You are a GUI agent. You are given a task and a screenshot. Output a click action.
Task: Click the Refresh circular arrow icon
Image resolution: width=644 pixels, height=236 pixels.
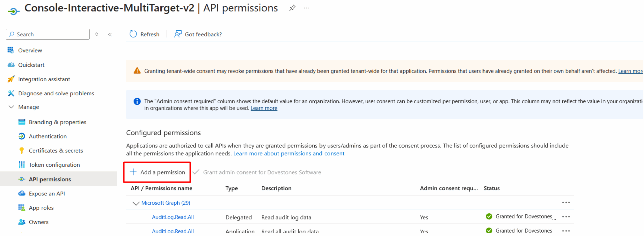pos(133,34)
